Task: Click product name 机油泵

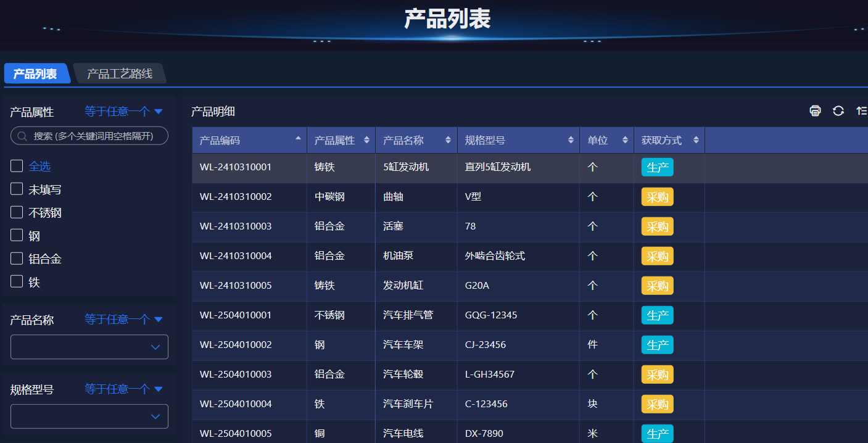Action: click(398, 256)
